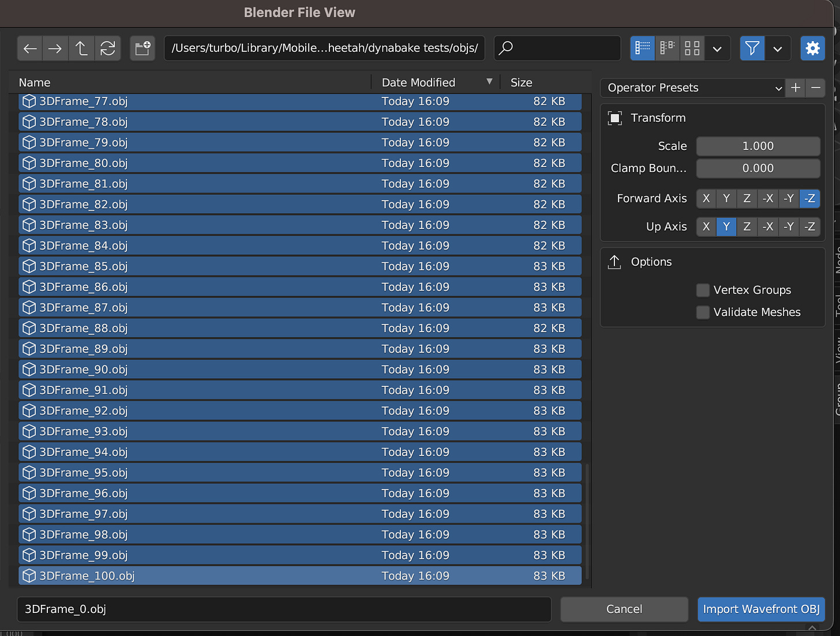
Task: Click the file list vertical scrollbar
Action: click(x=587, y=522)
